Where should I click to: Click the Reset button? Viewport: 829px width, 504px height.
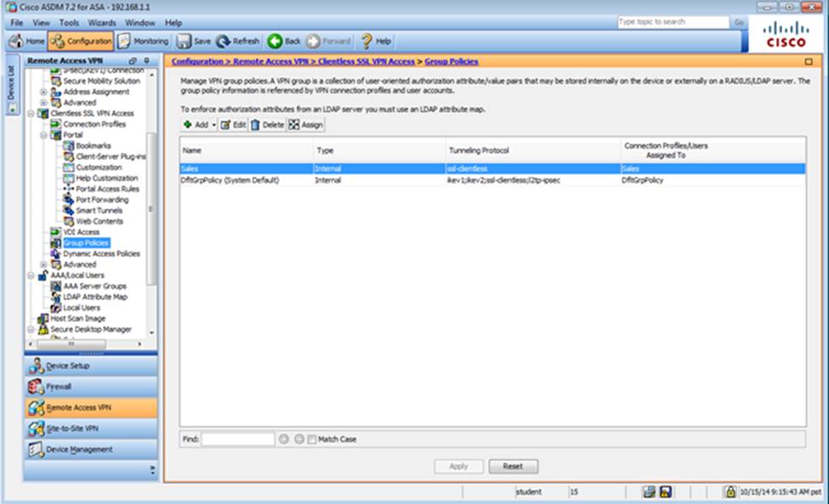pos(513,467)
